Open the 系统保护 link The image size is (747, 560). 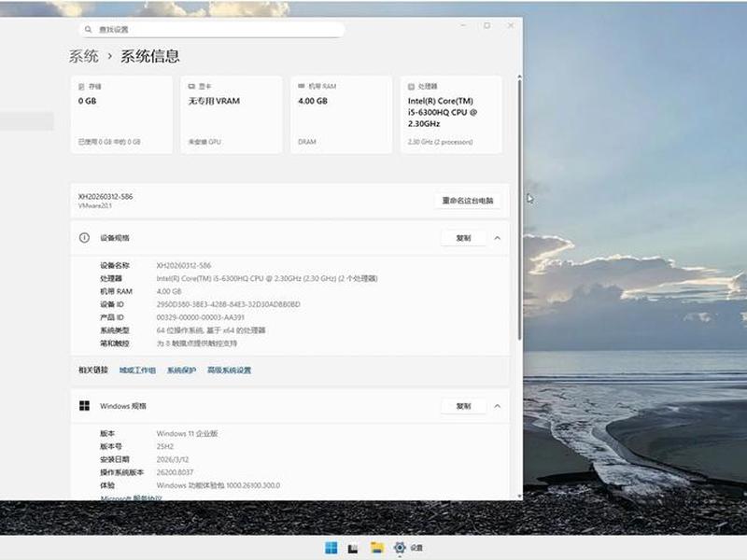181,370
